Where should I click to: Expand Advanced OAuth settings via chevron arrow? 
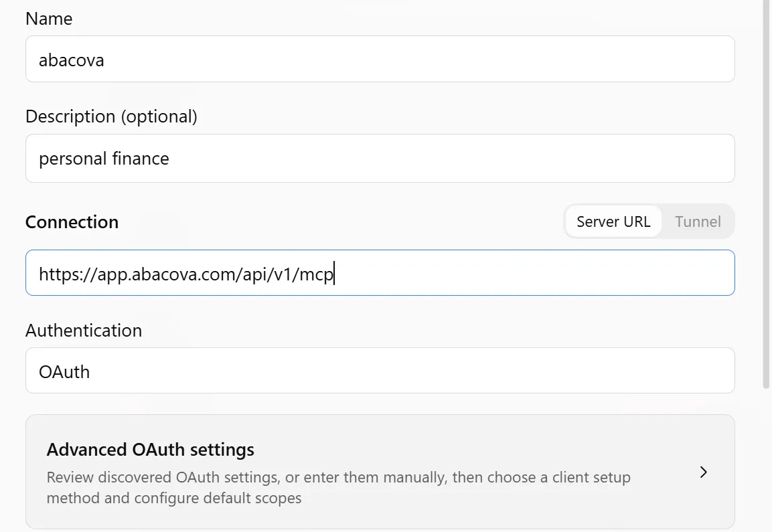point(703,472)
